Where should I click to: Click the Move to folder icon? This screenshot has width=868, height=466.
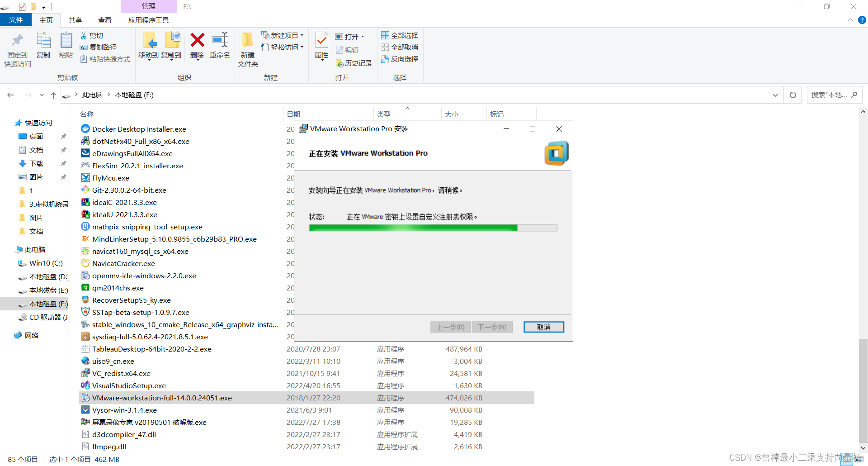149,40
